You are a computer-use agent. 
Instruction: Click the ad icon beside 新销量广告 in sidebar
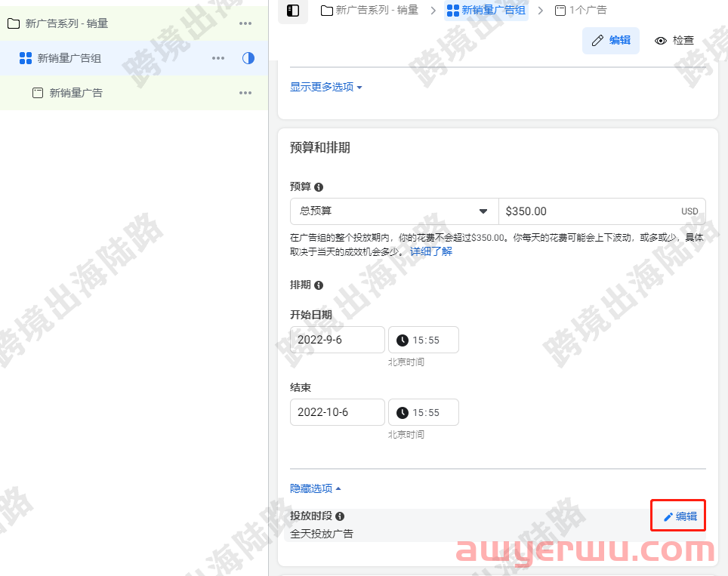[x=38, y=93]
